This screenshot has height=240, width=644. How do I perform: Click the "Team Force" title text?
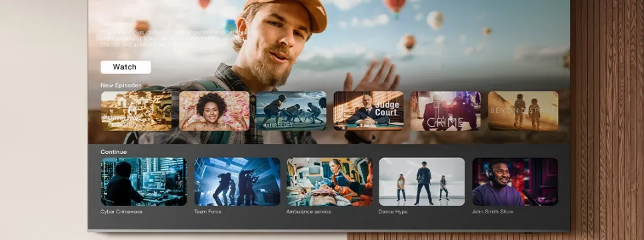[x=208, y=211]
